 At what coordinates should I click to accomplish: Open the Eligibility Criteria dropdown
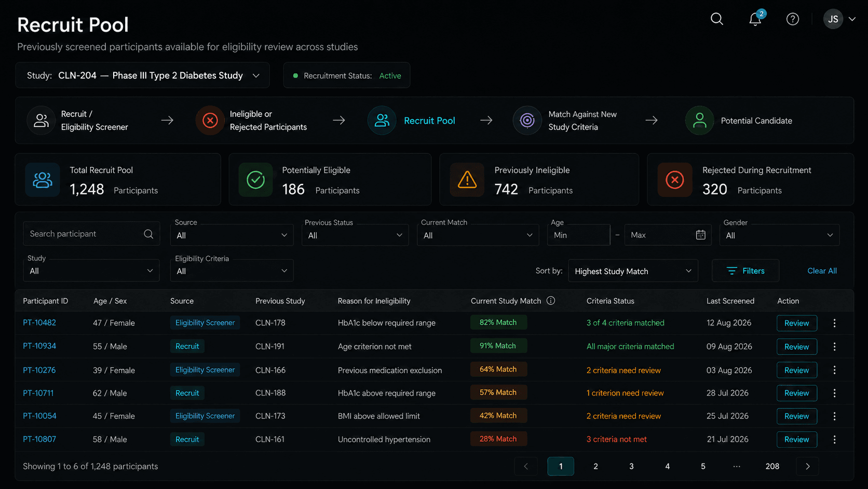232,271
